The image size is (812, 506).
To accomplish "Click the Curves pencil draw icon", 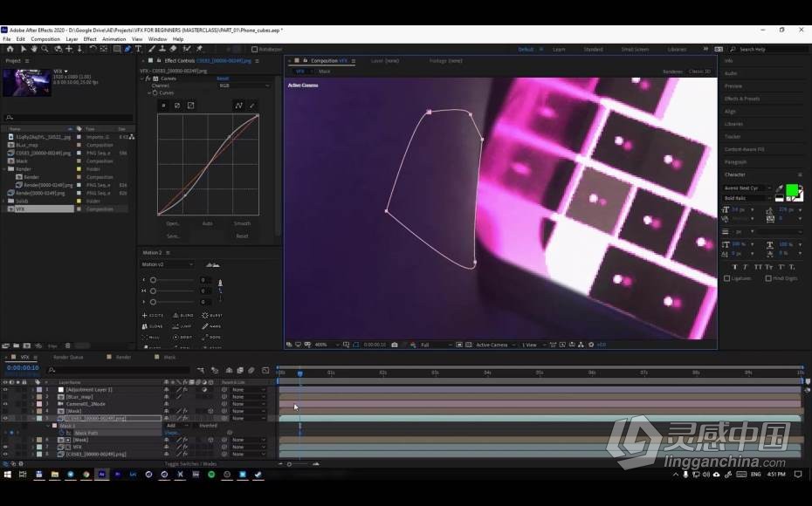I will (x=252, y=106).
